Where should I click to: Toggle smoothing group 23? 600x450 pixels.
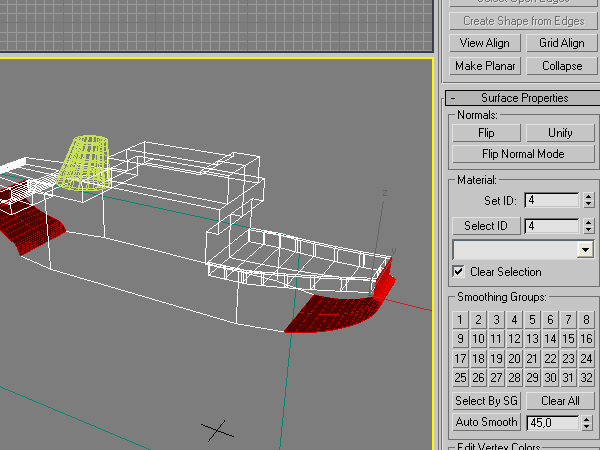[568, 359]
